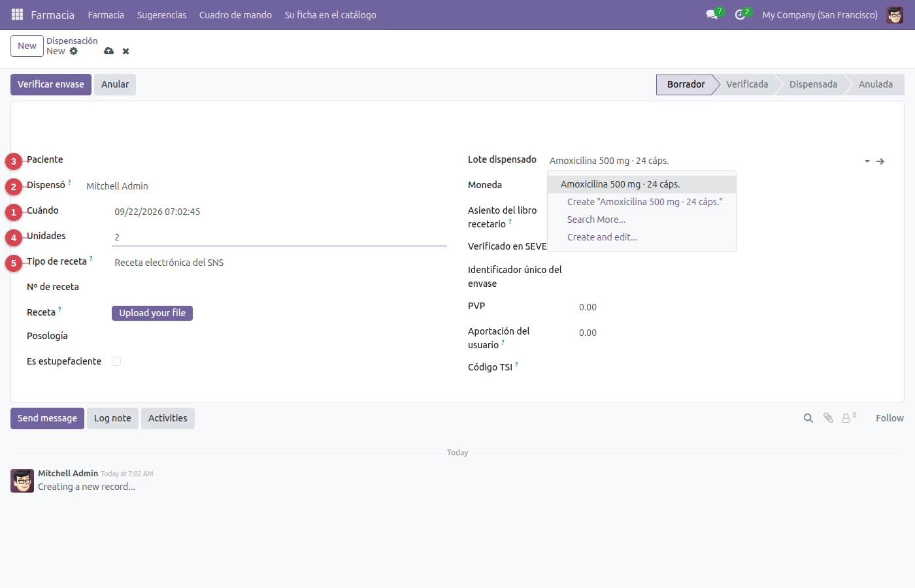Show help tooltip for Receta label
The width and height of the screenshot is (915, 588).
[x=59, y=310]
